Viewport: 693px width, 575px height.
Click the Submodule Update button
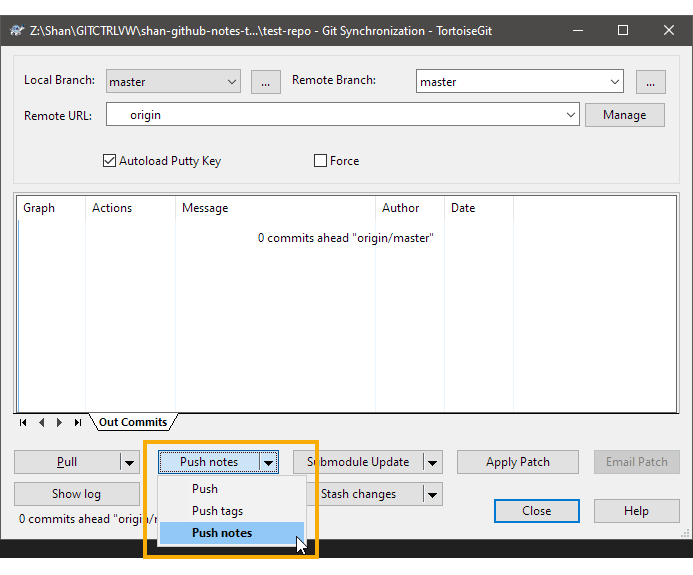click(x=358, y=462)
